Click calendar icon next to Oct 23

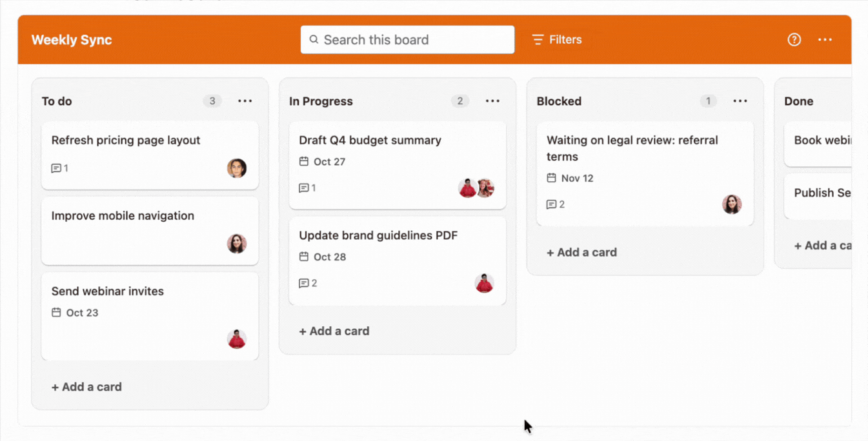(56, 313)
